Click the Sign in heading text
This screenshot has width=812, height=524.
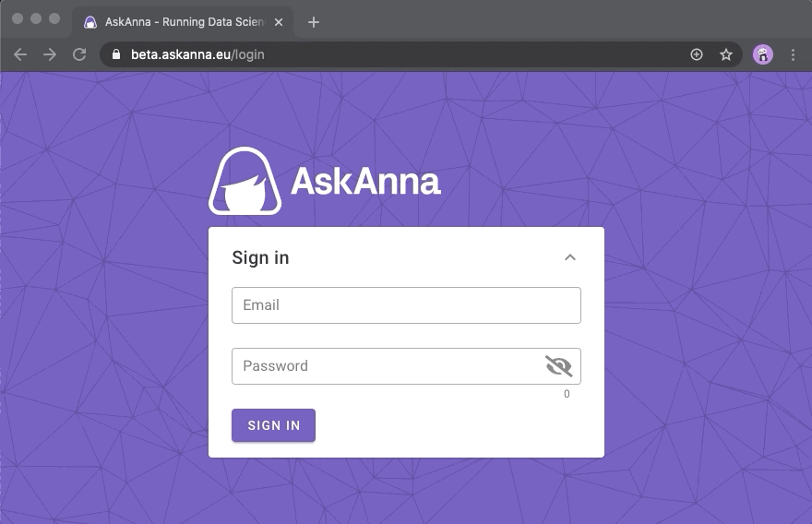pos(260,257)
